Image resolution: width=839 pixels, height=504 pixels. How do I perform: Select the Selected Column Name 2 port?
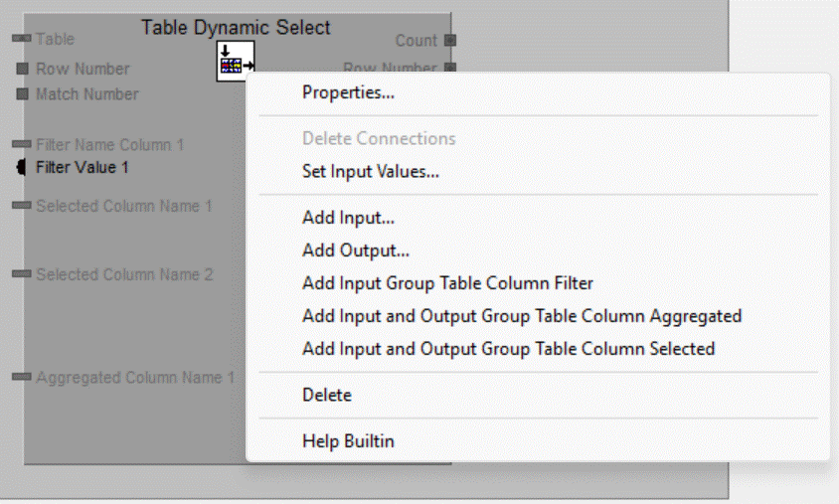tap(22, 274)
